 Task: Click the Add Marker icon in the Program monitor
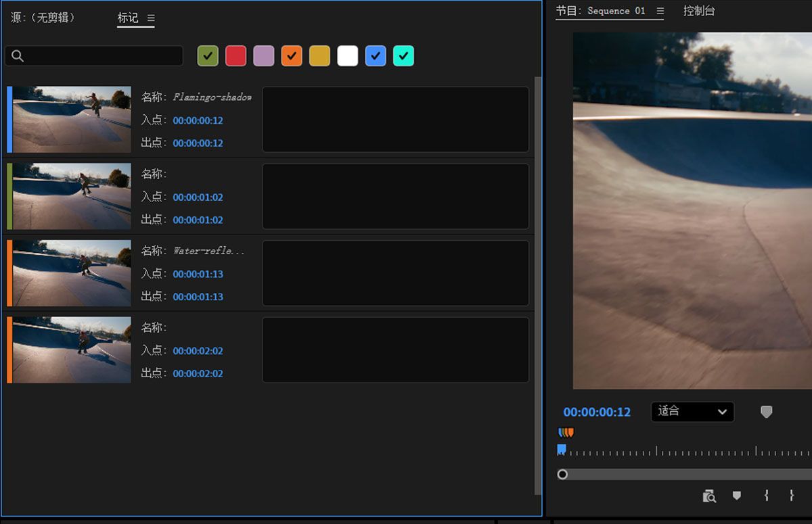click(737, 496)
